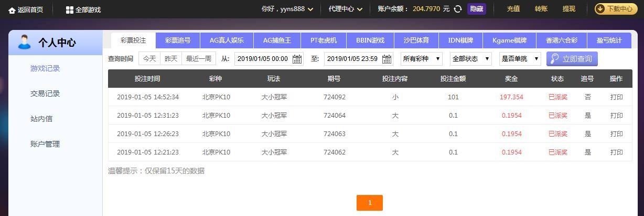The height and width of the screenshot is (216, 644).
Task: Switch to the BBIN游戏 tab
Action: tap(370, 40)
